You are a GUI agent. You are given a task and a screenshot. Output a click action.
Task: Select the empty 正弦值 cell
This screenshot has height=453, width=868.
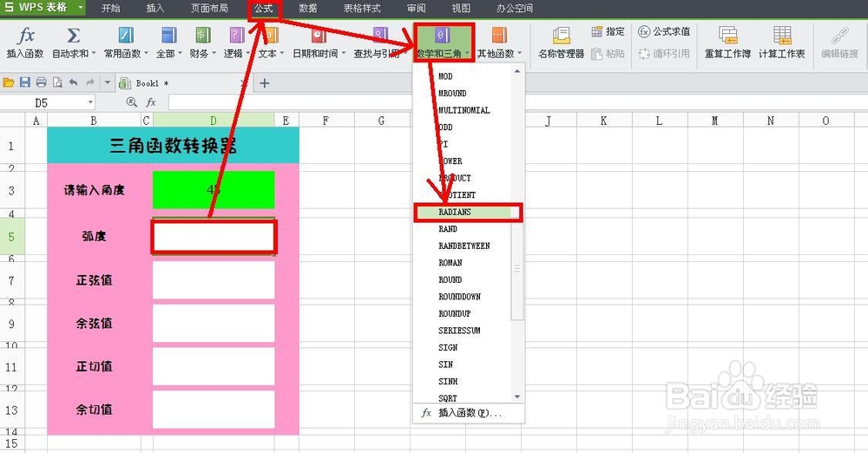pyautogui.click(x=214, y=280)
